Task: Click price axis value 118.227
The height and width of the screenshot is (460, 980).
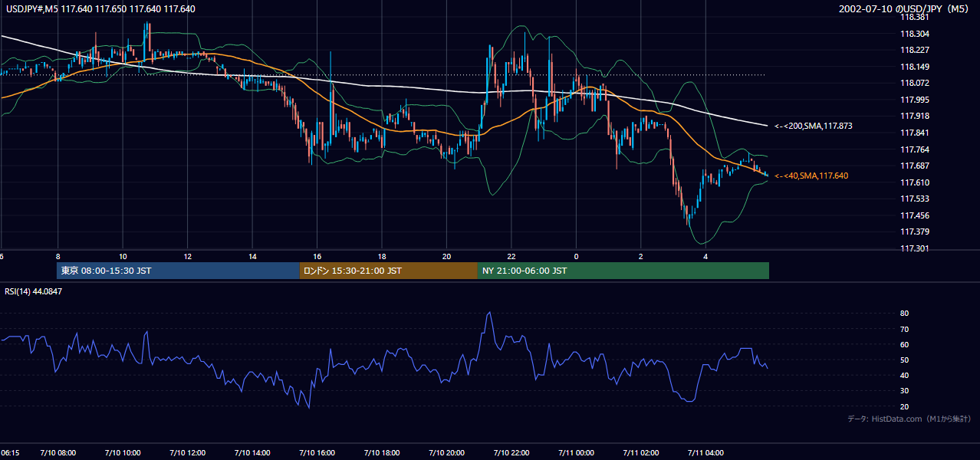Action: (914, 50)
